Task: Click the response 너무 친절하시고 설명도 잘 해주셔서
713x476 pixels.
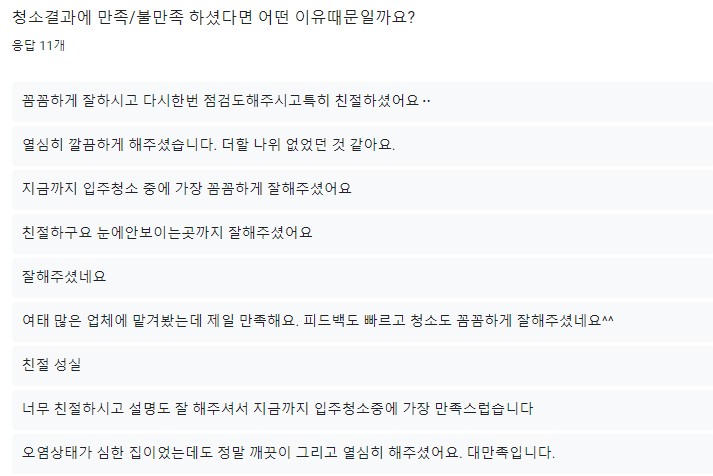Action: point(362,409)
